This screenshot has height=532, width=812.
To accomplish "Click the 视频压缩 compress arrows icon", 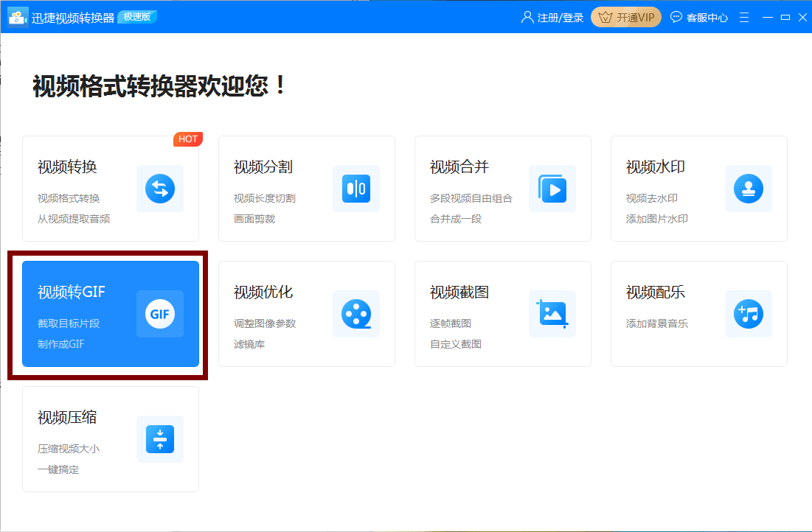I will tap(160, 439).
